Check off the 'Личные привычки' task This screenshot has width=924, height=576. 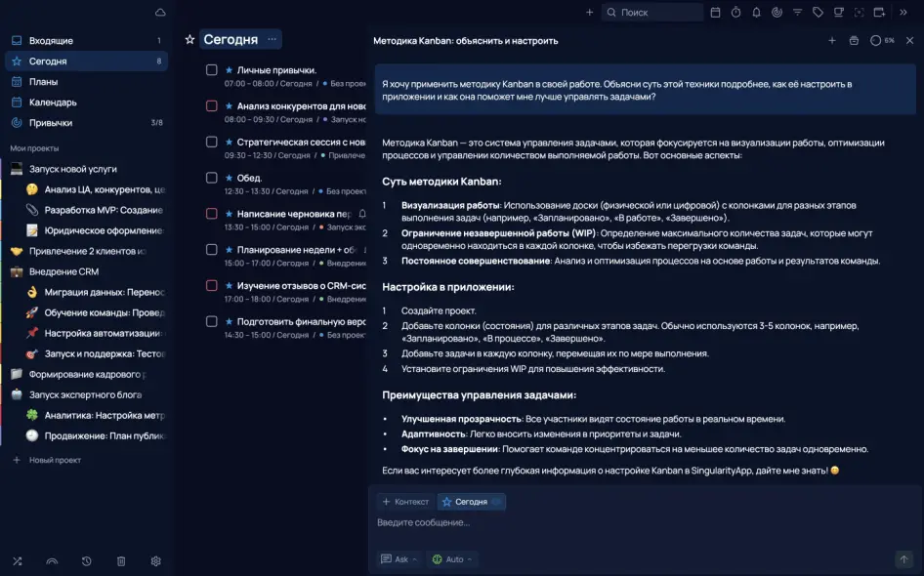[x=211, y=70]
